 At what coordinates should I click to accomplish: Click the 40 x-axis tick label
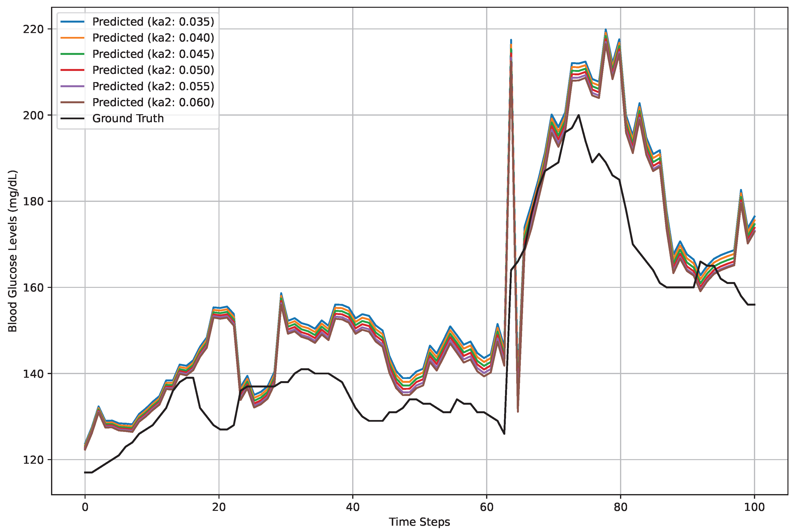click(353, 507)
